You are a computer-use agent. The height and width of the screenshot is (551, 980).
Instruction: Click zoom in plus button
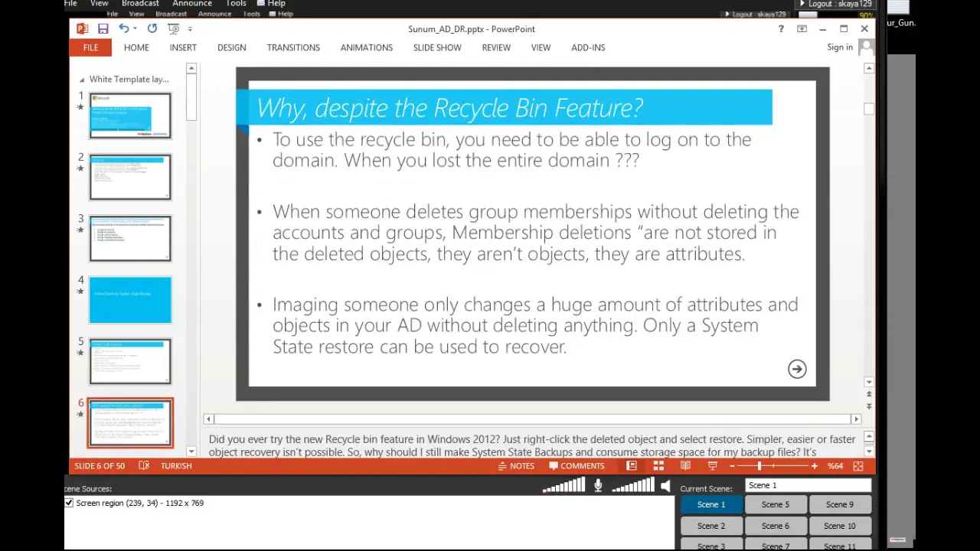tap(814, 466)
